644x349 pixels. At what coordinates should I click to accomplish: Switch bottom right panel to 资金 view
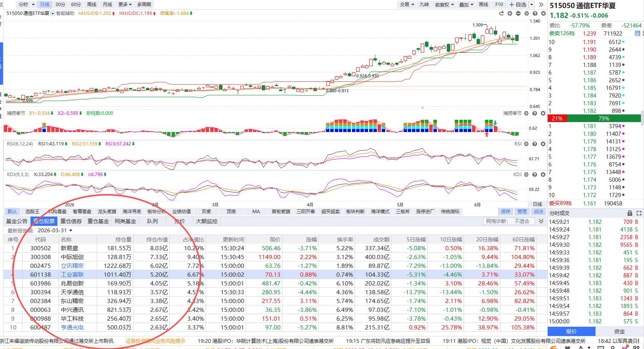pyautogui.click(x=620, y=331)
